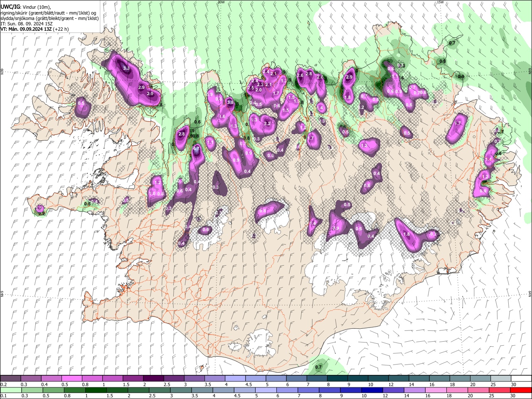The image size is (532, 399).
Task: Pick the darkest purple swatch on upper scale
Action: [153, 379]
